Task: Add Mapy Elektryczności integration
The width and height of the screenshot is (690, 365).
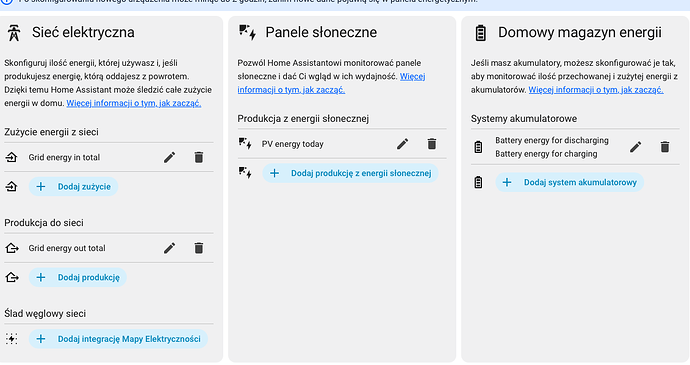Action: [118, 339]
